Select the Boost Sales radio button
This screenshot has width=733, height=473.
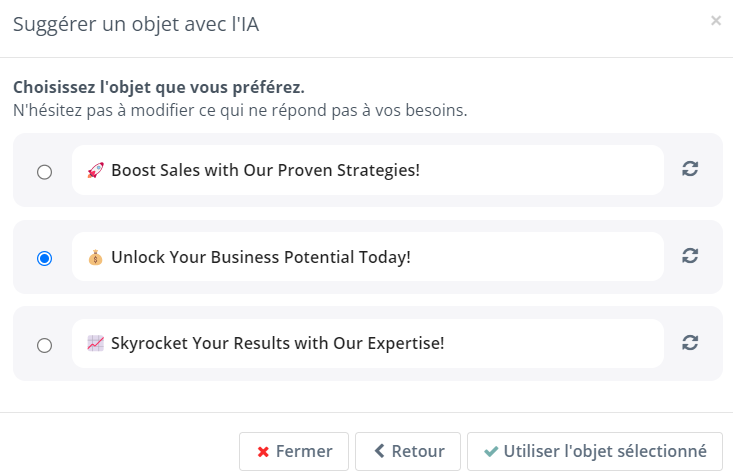click(x=44, y=172)
